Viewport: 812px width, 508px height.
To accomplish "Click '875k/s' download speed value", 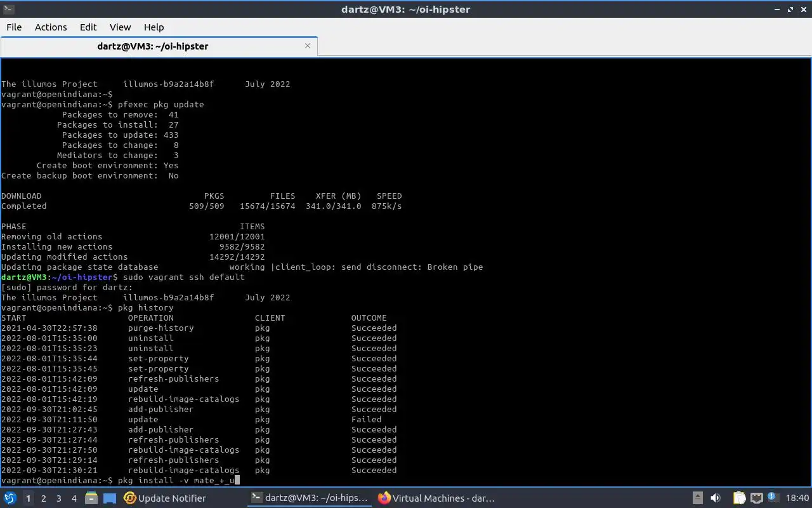I will (386, 206).
